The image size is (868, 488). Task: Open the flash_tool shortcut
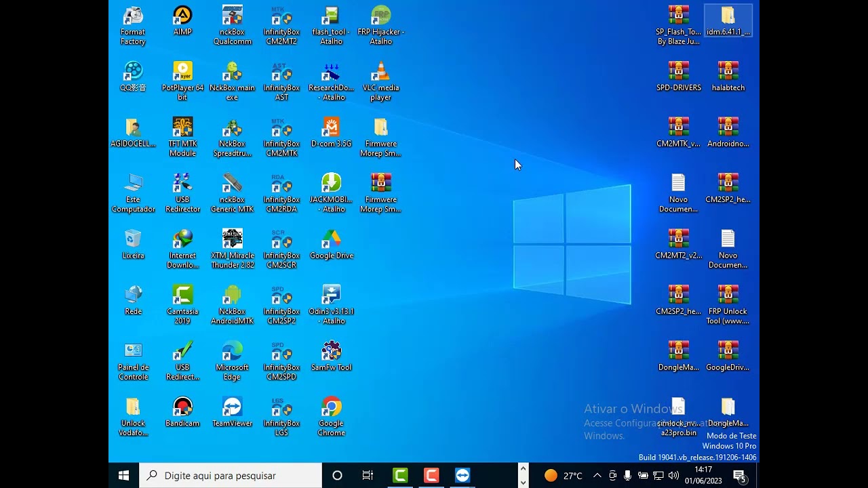(x=331, y=26)
